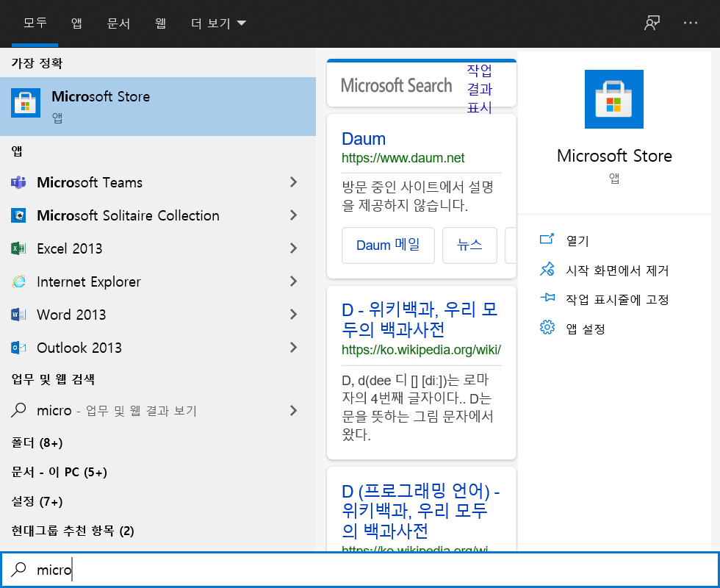Screen dimensions: 720x588
Task: Click the Outlook 2013 result text
Action: point(79,348)
